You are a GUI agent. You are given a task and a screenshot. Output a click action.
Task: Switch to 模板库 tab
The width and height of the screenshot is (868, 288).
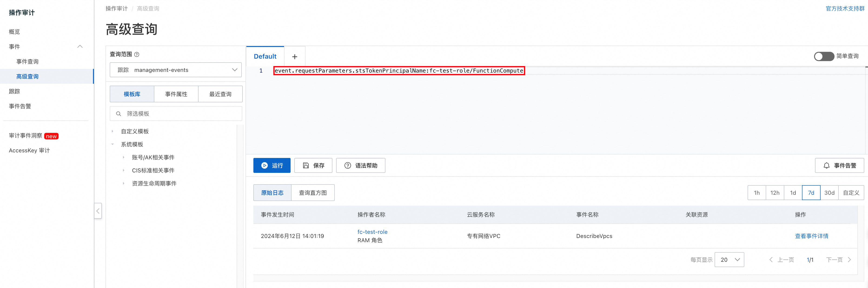point(132,94)
